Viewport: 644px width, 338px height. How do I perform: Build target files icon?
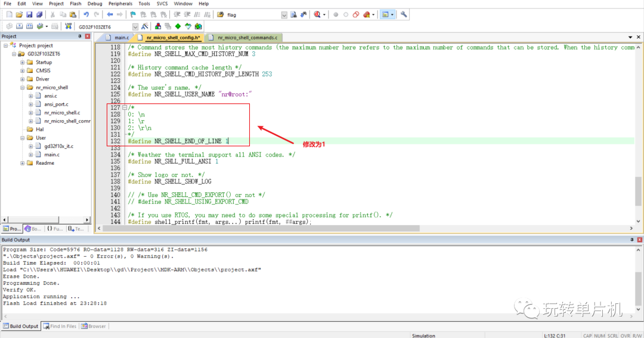click(19, 26)
